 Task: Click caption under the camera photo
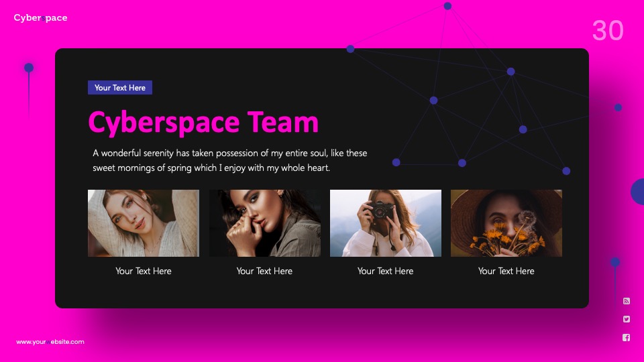click(385, 271)
